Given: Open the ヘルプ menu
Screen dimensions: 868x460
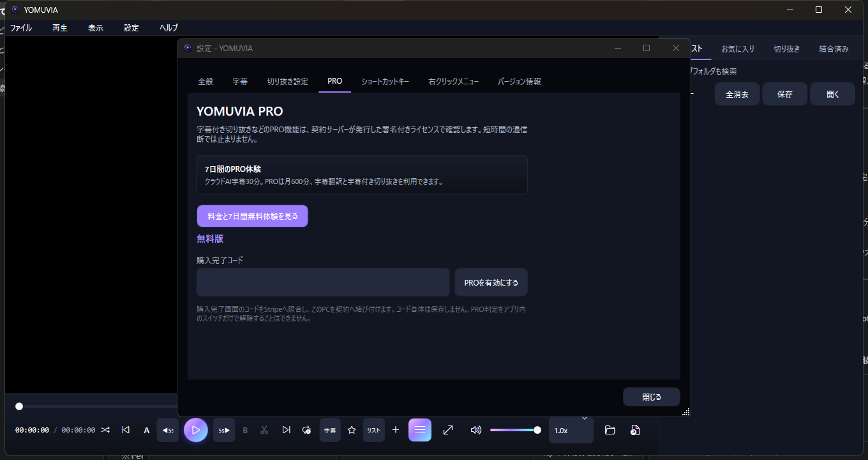Looking at the screenshot, I should 168,28.
